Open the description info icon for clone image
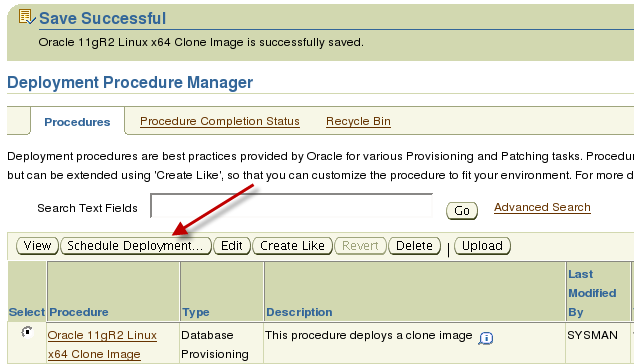Screen dimensions: 634x364 tap(486, 338)
